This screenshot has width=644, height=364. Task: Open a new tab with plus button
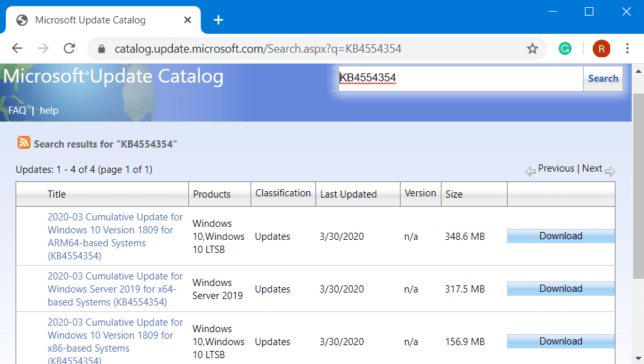tap(219, 19)
